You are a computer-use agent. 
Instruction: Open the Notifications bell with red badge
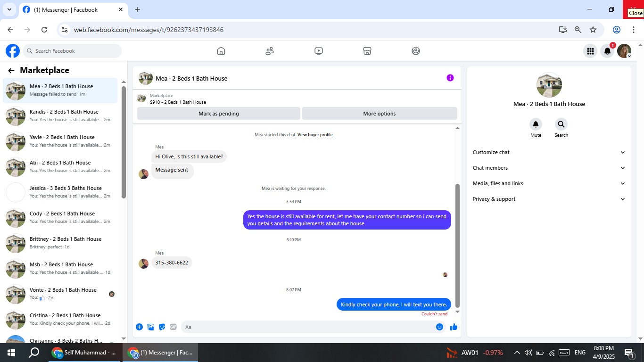pos(607,51)
